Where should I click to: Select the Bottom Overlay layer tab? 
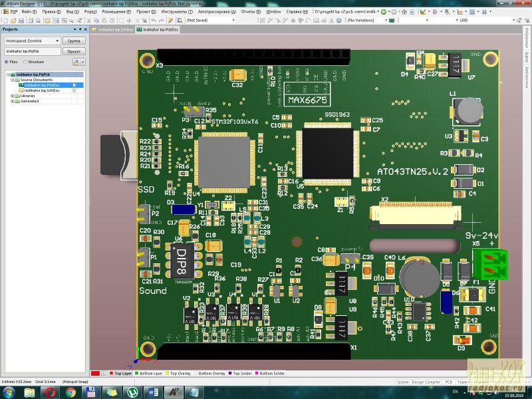click(209, 373)
